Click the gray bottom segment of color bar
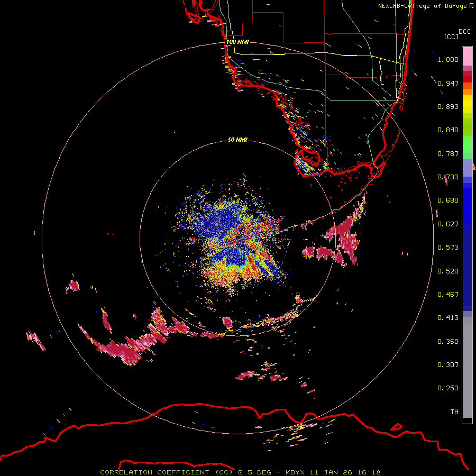Viewport: 476px width, 476px height. click(467, 368)
